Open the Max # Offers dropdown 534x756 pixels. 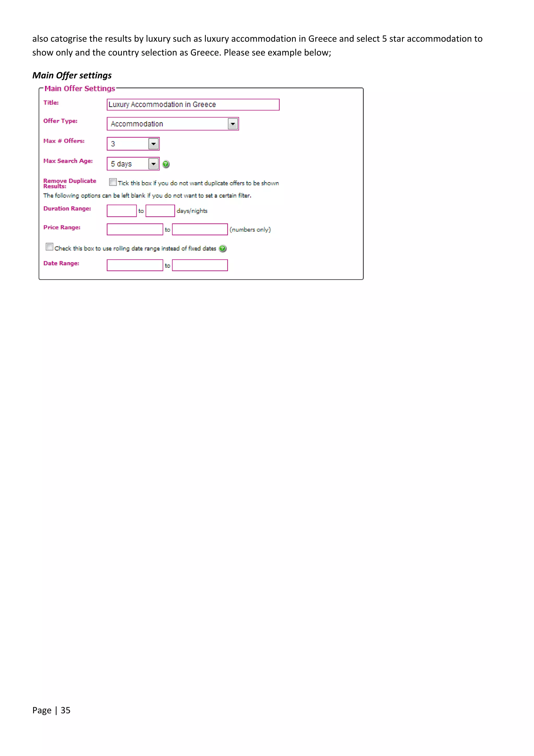[x=133, y=144]
